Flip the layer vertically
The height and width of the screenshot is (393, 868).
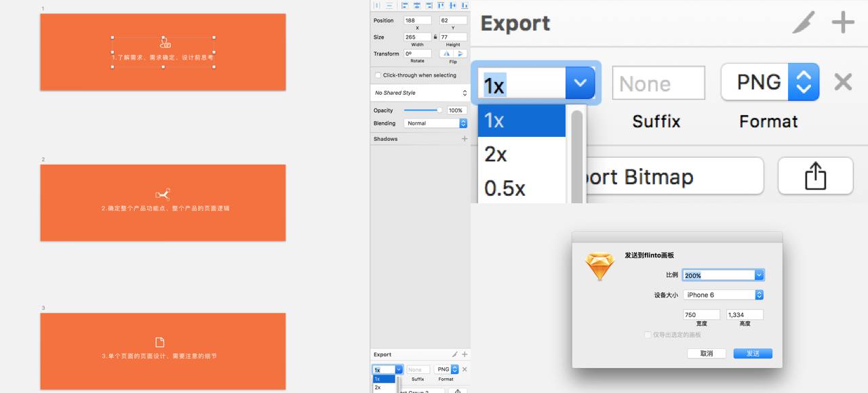[460, 54]
